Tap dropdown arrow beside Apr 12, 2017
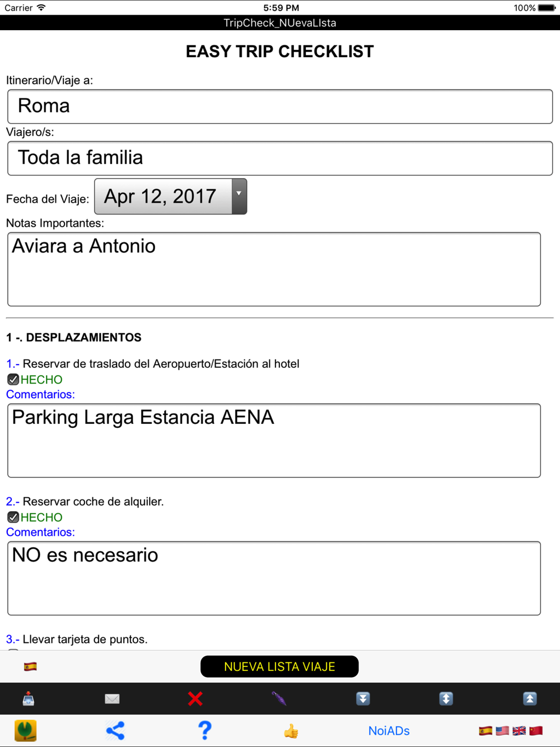The height and width of the screenshot is (747, 560). (x=239, y=197)
